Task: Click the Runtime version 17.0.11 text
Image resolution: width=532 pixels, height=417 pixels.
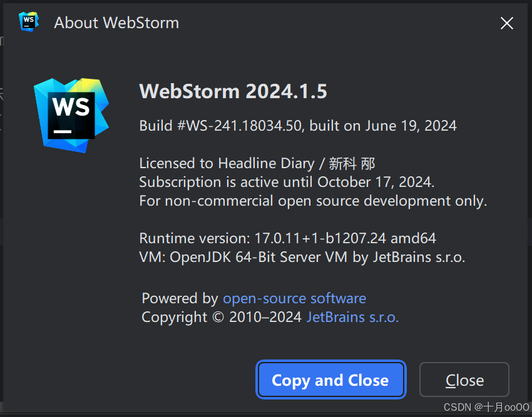Action: pyautogui.click(x=287, y=238)
